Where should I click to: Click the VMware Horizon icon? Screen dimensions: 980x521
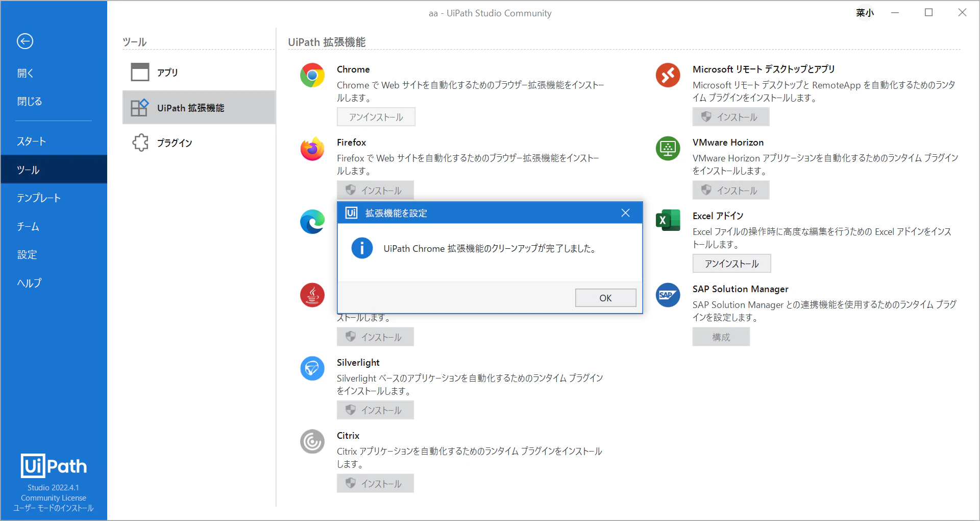coord(668,149)
